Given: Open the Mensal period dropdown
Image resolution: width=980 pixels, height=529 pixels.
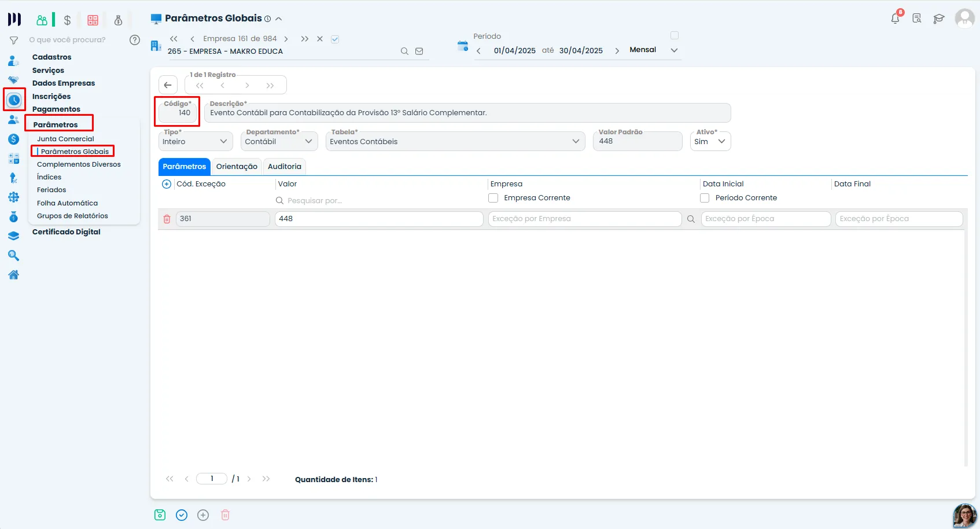Looking at the screenshot, I should [x=653, y=50].
